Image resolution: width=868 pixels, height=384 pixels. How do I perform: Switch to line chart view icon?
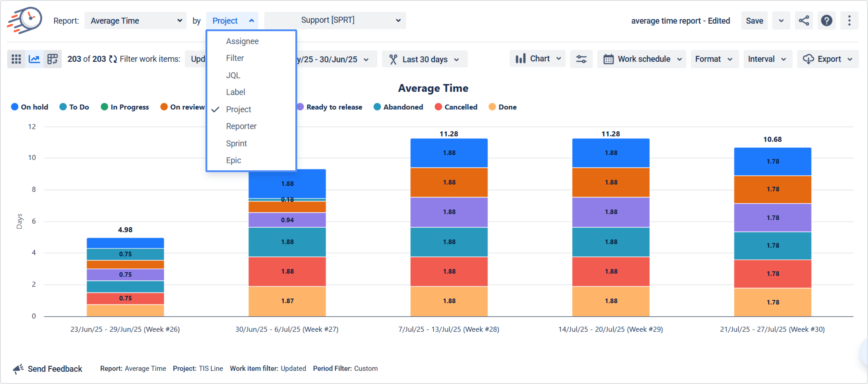click(34, 59)
